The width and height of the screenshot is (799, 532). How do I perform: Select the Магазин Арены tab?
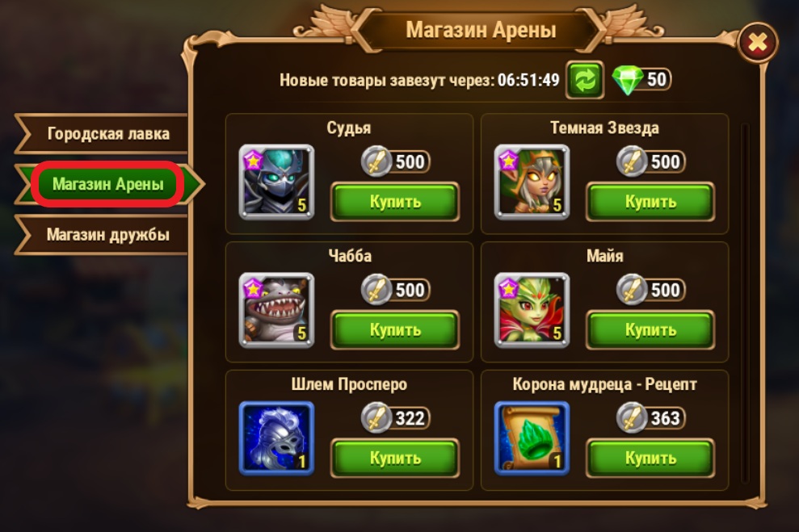tap(108, 184)
